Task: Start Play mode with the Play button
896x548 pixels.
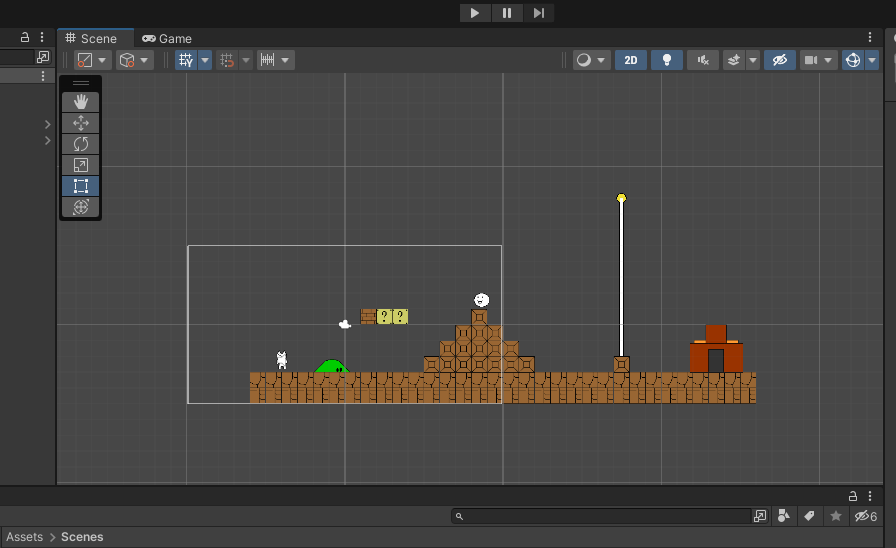Action: pos(475,13)
